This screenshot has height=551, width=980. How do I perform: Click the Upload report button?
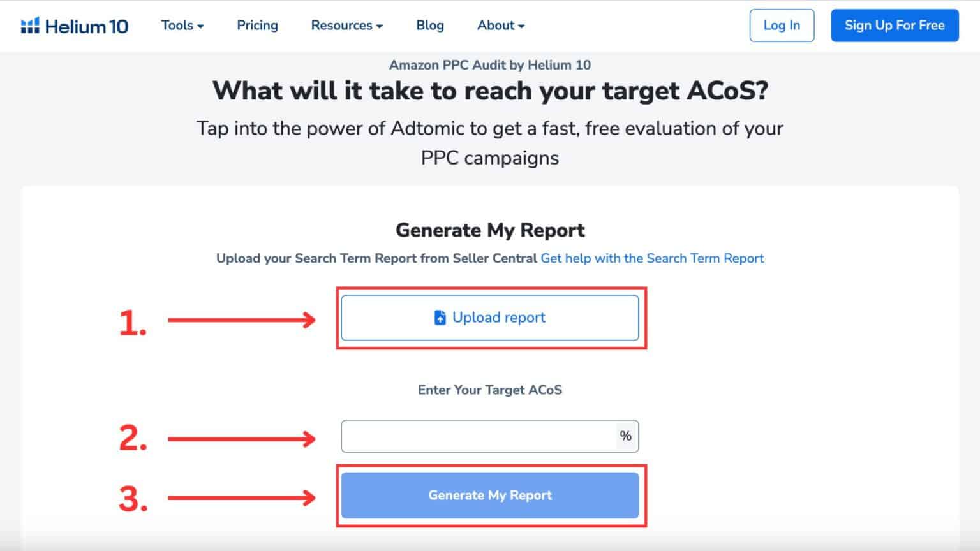point(490,317)
